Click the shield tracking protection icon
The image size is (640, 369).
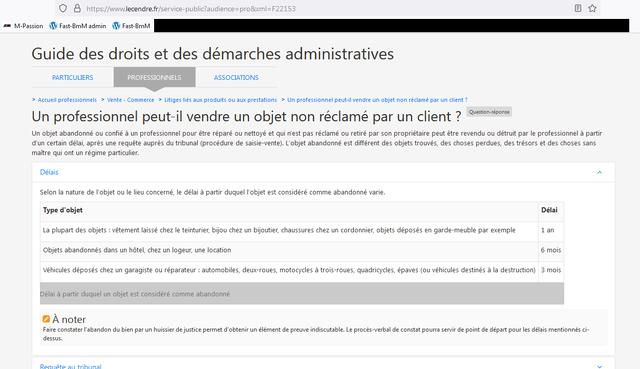point(63,8)
